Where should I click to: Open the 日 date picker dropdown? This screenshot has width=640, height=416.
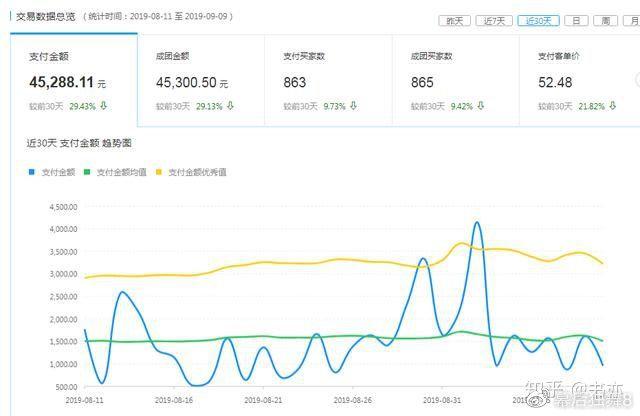coord(577,20)
